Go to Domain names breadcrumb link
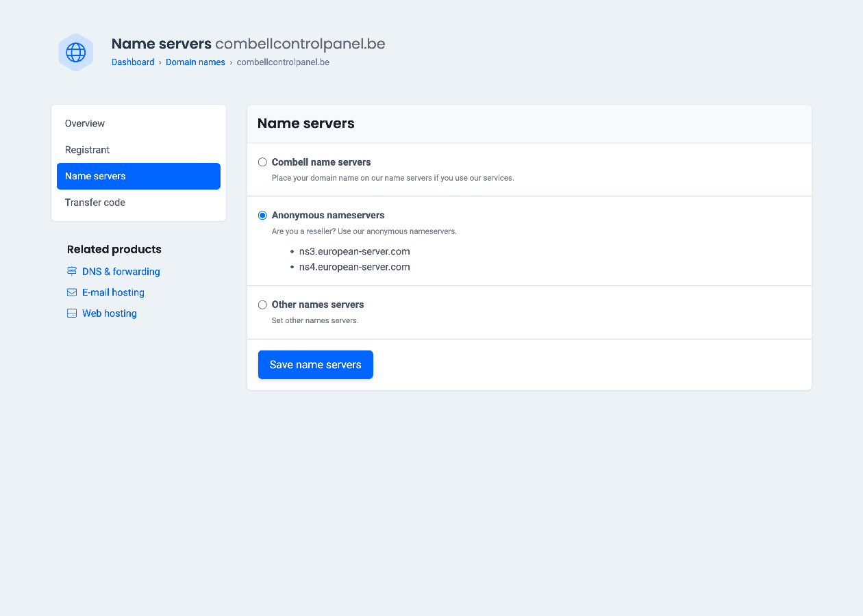The width and height of the screenshot is (863, 616). click(195, 62)
